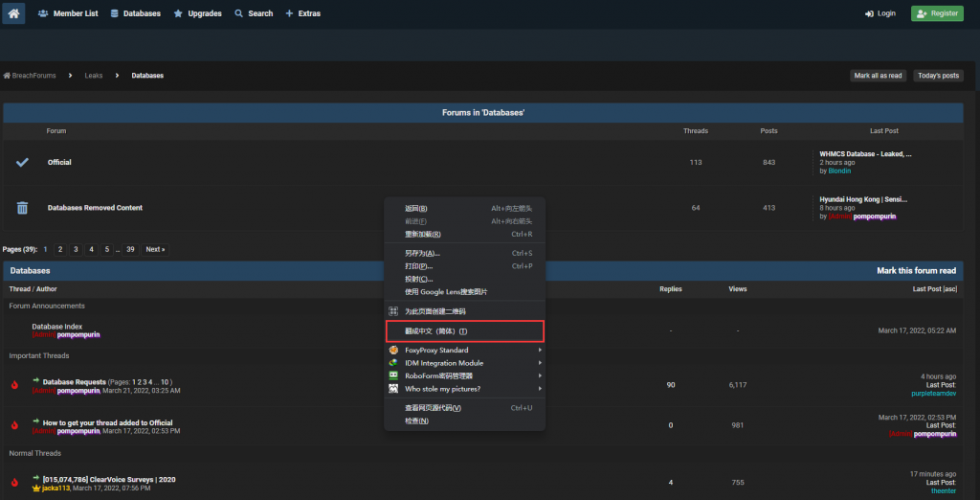Screen dimensions: 980x500
Task: Click Today's posts button
Action: coord(938,76)
